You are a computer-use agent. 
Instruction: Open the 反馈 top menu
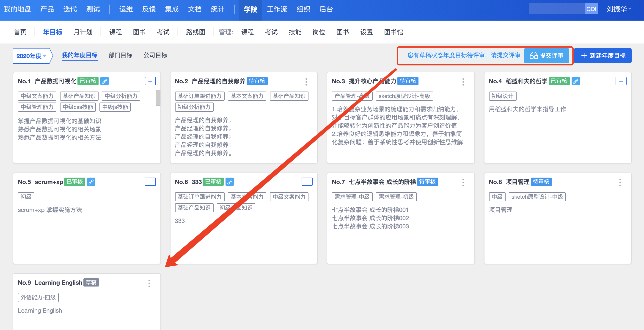pos(149,9)
